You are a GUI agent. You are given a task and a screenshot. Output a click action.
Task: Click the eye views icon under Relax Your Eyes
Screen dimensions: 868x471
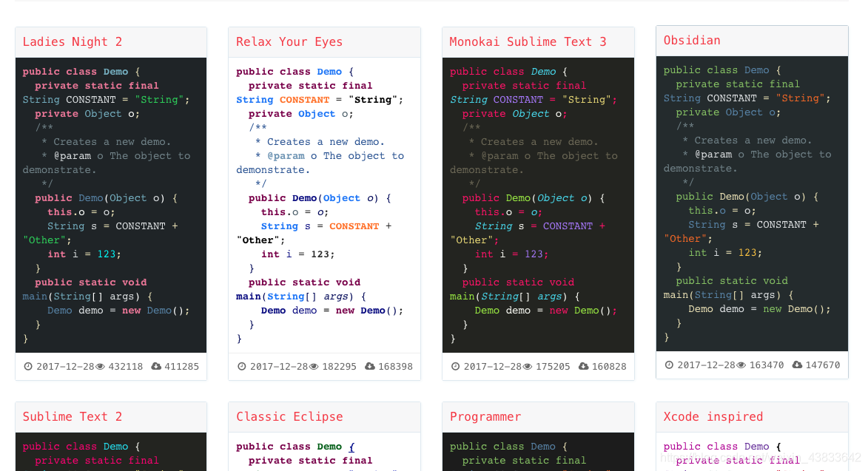[x=314, y=367]
